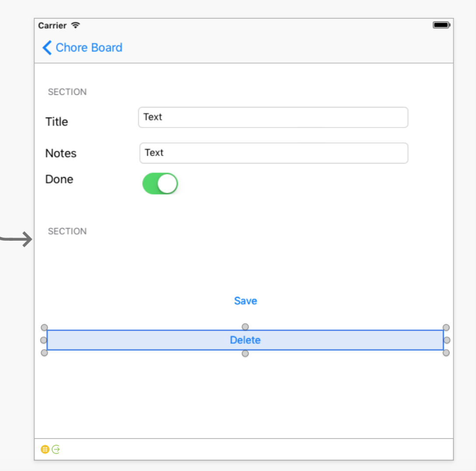Image resolution: width=476 pixels, height=471 pixels.
Task: Click the Done label
Action: click(x=59, y=179)
